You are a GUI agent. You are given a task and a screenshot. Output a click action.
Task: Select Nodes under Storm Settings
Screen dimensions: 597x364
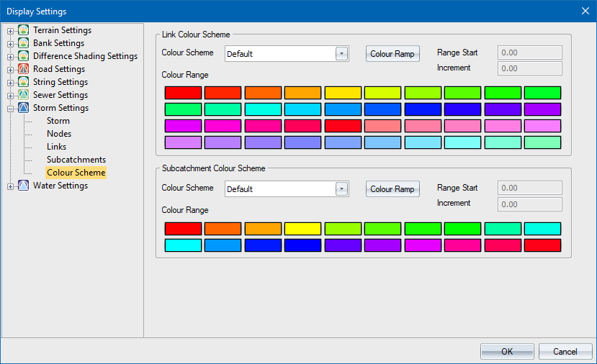coord(59,134)
